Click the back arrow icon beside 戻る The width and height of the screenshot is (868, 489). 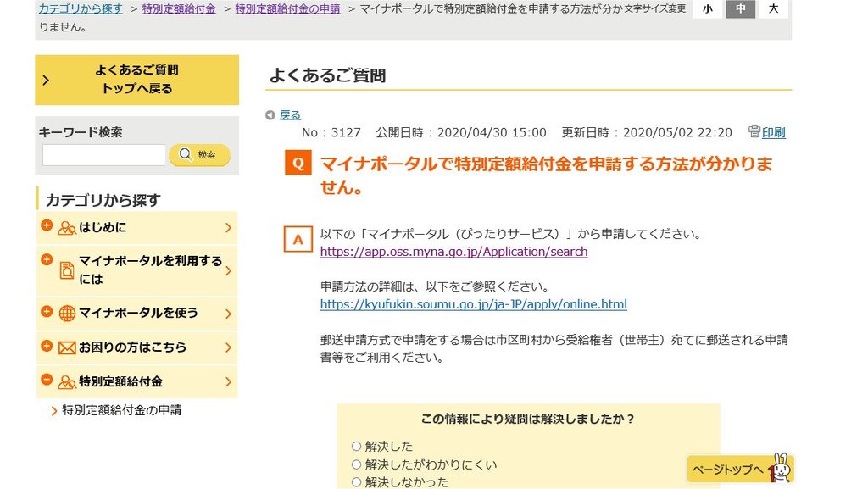tap(270, 115)
